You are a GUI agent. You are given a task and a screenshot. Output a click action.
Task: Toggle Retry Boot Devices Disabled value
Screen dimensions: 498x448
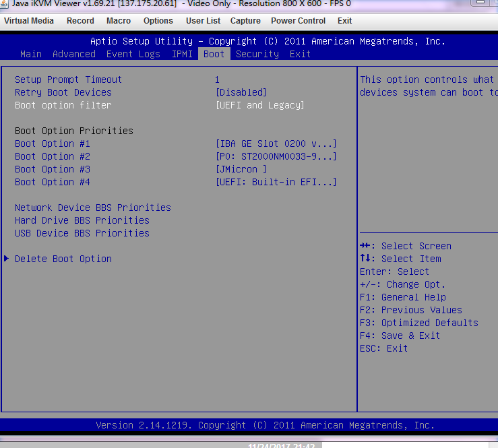point(241,92)
